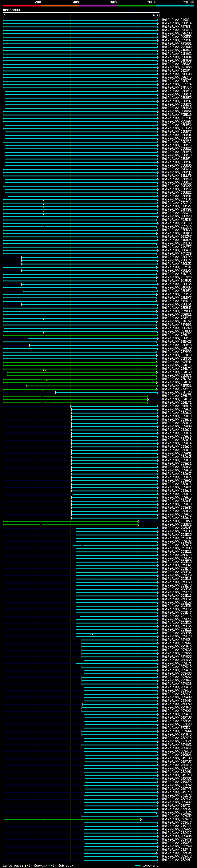Click alignment bar of UniRef100_P19824

pos(81,20)
